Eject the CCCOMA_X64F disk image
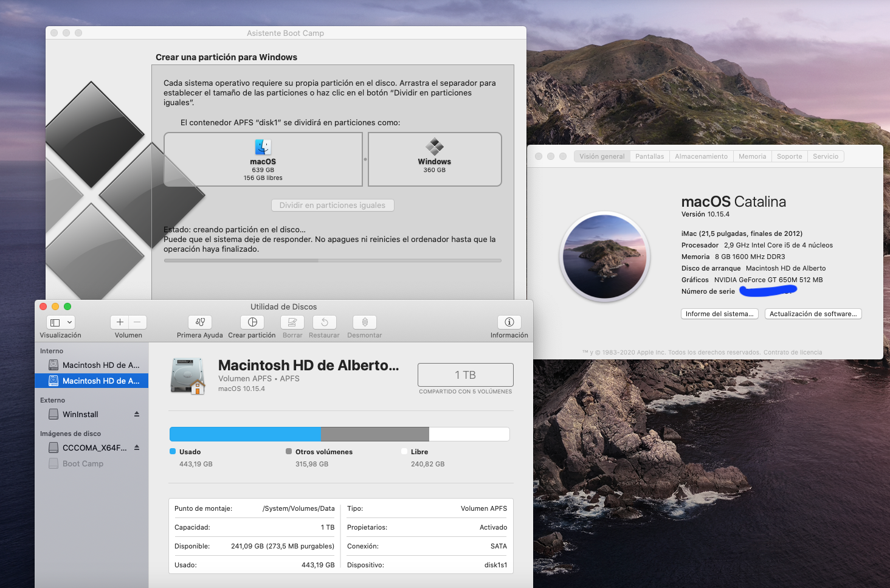Screen dimensions: 890x588 (137, 448)
